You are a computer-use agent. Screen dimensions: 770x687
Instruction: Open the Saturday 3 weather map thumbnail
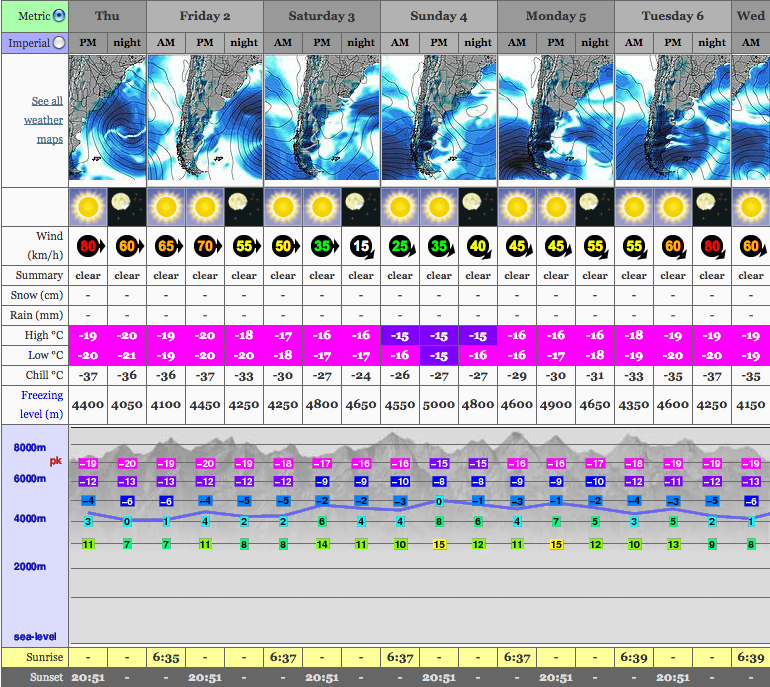(x=322, y=118)
